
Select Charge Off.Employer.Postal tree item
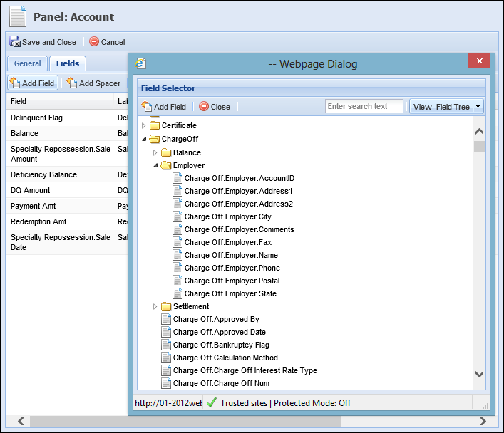(x=232, y=281)
